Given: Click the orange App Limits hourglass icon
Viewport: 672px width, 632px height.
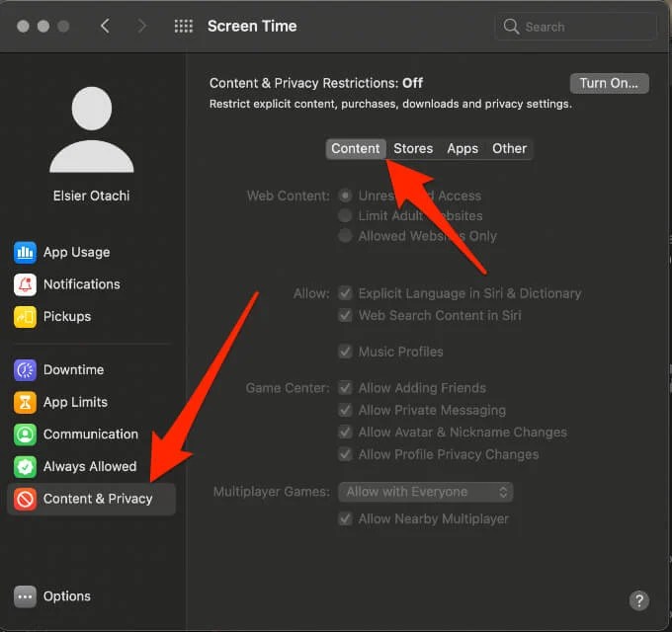Looking at the screenshot, I should [25, 402].
